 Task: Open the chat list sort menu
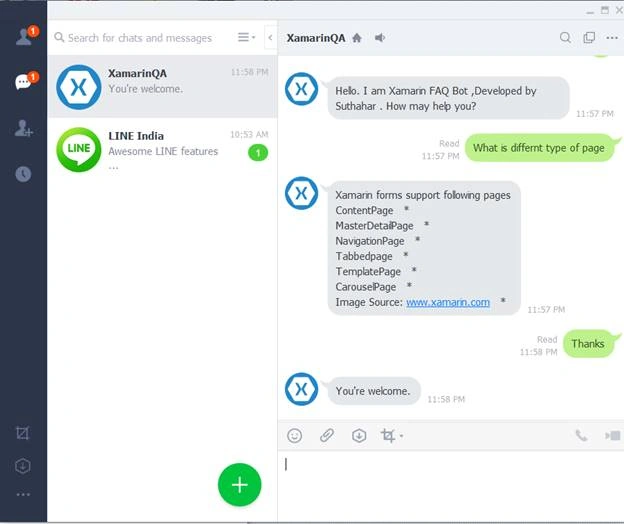(246, 37)
